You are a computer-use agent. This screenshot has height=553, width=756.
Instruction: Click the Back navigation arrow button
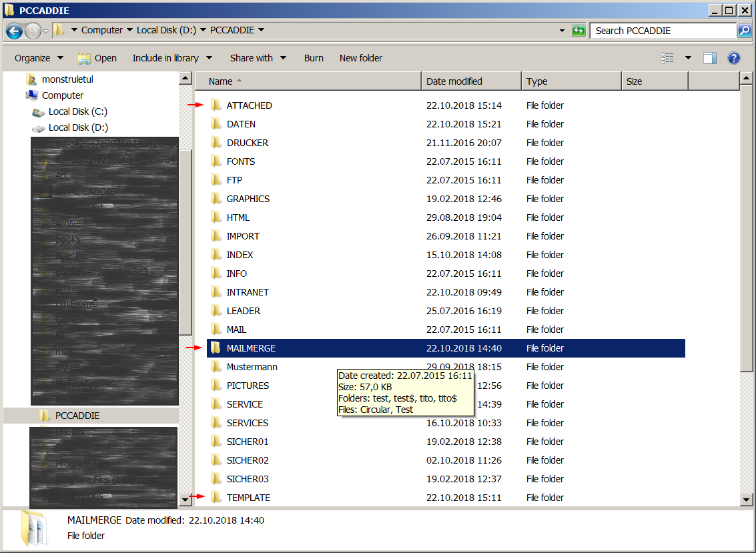[x=15, y=31]
